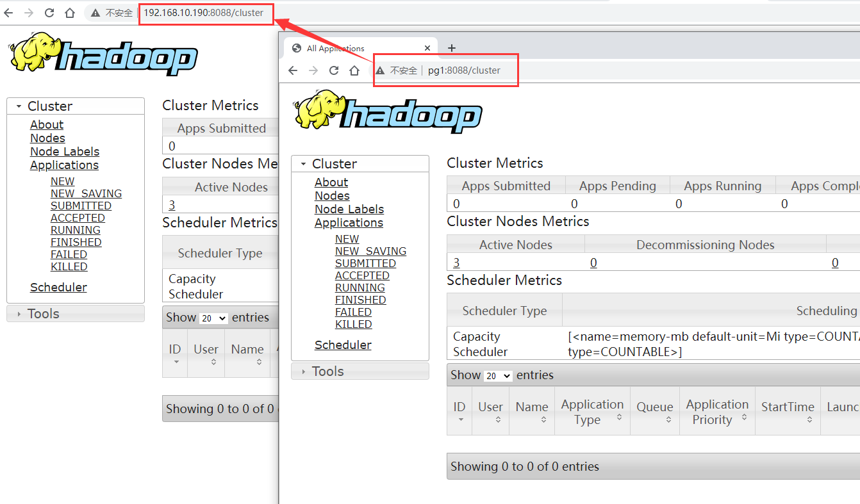Filter by NEW_SAVING apps in the front window

pyautogui.click(x=370, y=251)
